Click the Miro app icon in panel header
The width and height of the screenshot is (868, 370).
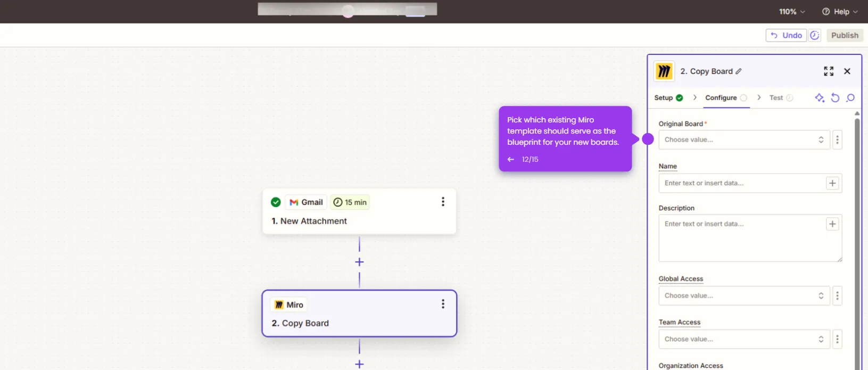664,71
